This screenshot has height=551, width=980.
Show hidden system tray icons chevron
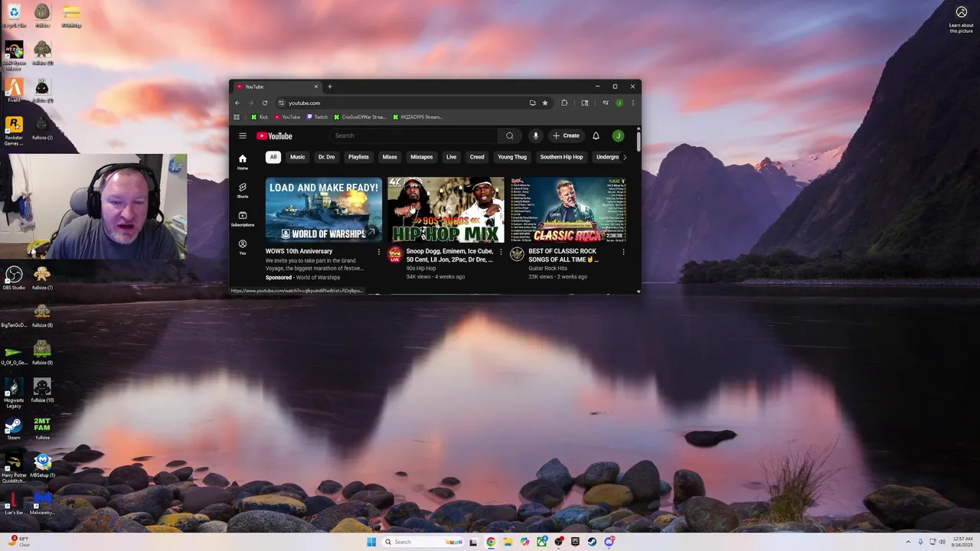point(908,542)
